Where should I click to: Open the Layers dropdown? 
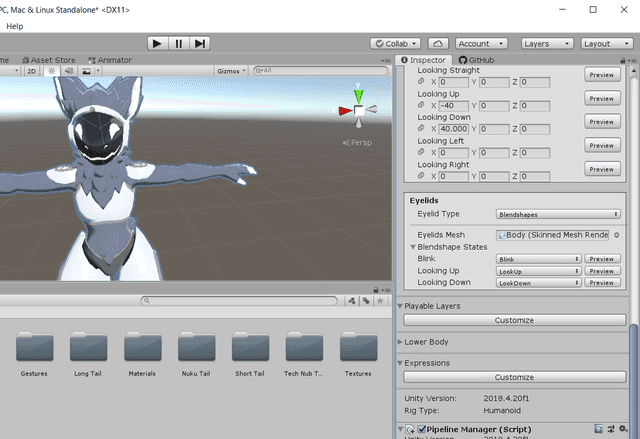pyautogui.click(x=546, y=44)
